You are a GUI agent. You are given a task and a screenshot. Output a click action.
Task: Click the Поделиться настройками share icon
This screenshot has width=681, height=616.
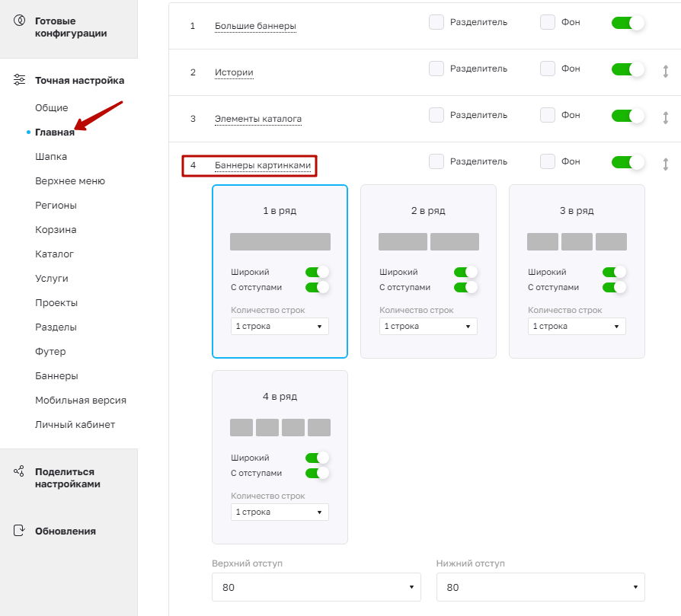(19, 471)
